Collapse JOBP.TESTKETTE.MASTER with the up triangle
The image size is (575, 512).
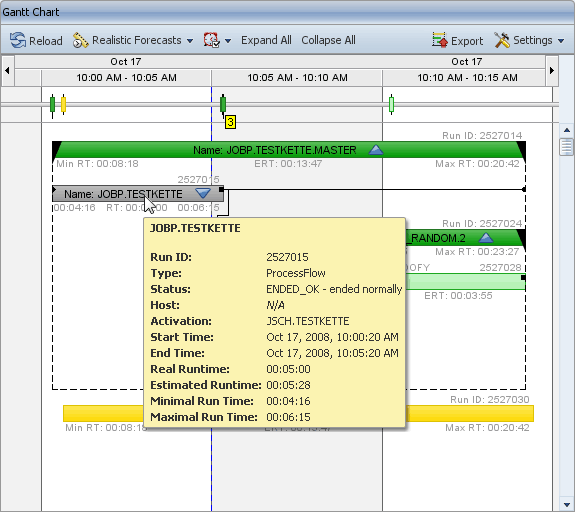coord(376,150)
